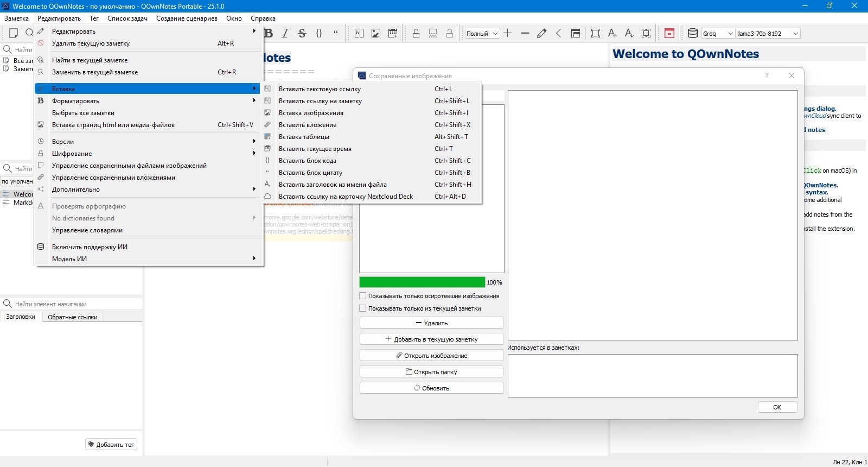Open the 'Создание сценариев' menu
Image resolution: width=868 pixels, height=467 pixels.
pos(187,18)
